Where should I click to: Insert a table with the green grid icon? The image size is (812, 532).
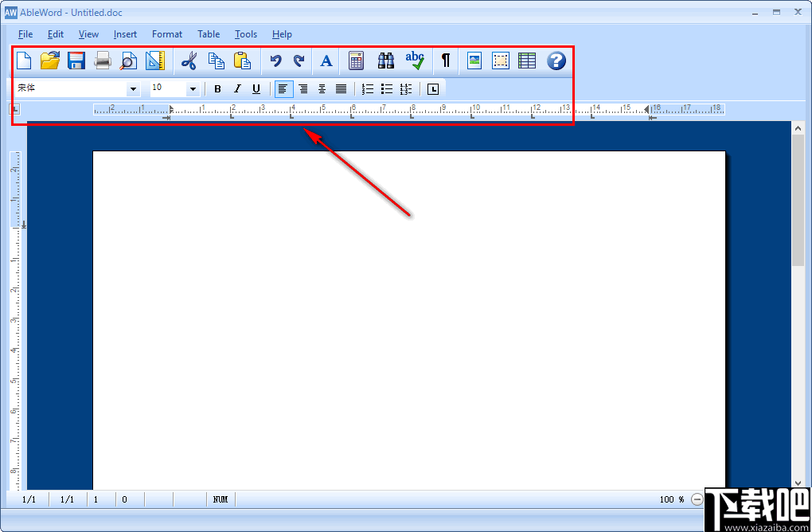[527, 61]
